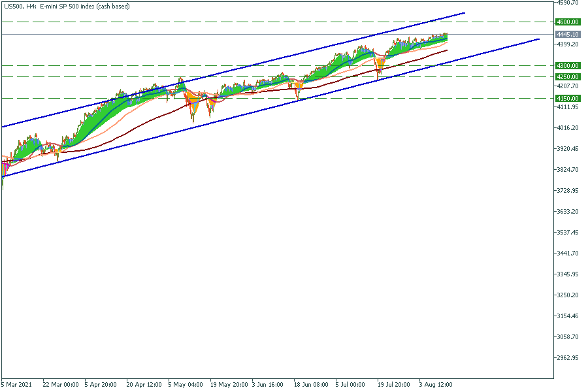Select the 5 May 04:00 time label
The image size is (588, 392).
[x=185, y=384]
